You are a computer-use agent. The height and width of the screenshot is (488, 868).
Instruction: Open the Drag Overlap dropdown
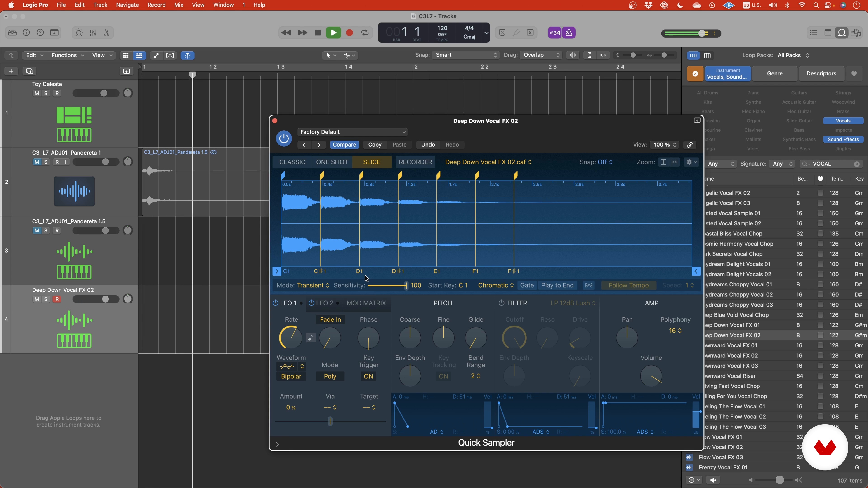tap(541, 55)
